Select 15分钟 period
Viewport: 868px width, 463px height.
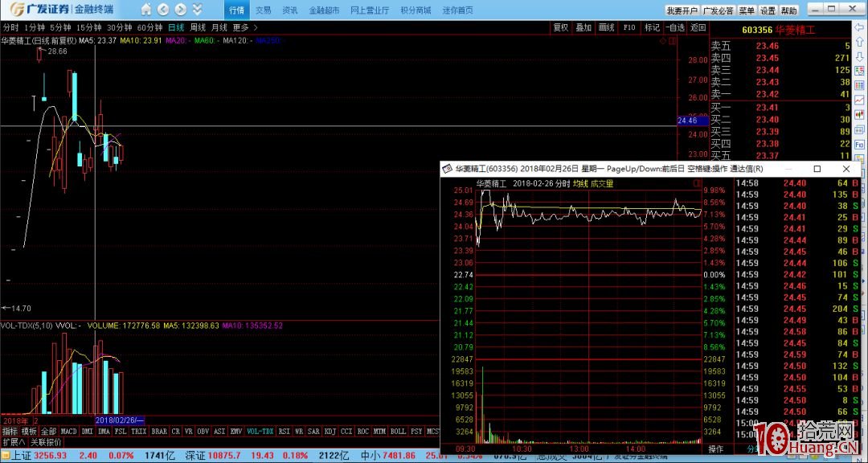coord(88,27)
